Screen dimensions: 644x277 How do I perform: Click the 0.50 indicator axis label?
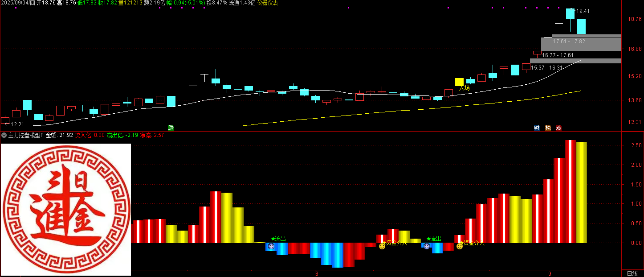[x=636, y=223]
